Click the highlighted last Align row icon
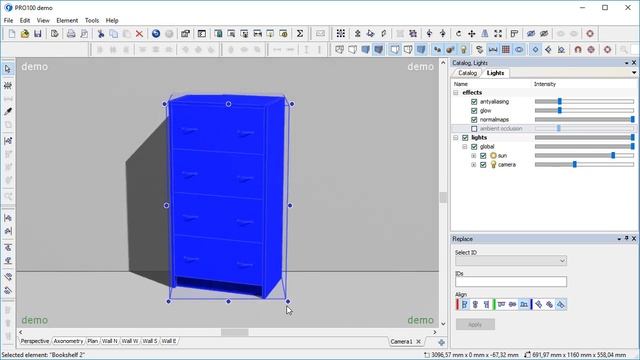Viewport: 640px width, 360px height. (561, 304)
